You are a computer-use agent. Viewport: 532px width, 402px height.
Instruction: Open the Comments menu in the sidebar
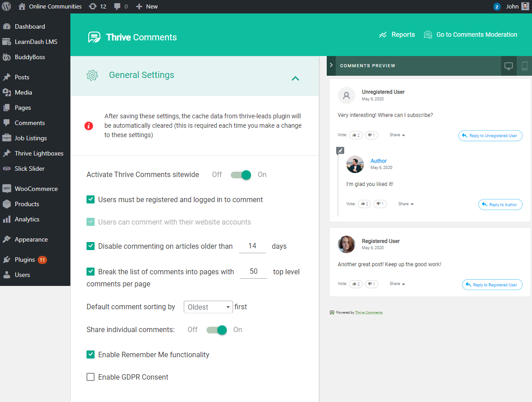(x=30, y=122)
